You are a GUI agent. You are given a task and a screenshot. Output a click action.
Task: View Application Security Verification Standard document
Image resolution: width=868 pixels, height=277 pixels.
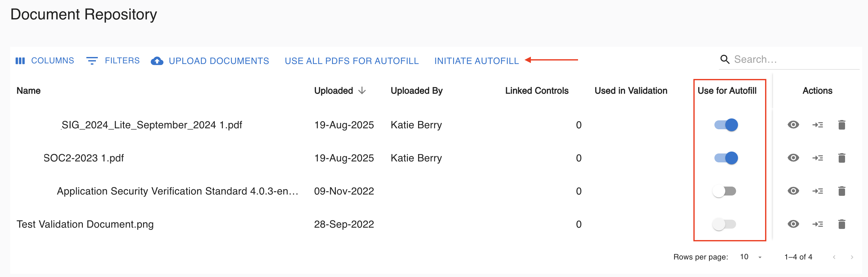pyautogui.click(x=793, y=191)
